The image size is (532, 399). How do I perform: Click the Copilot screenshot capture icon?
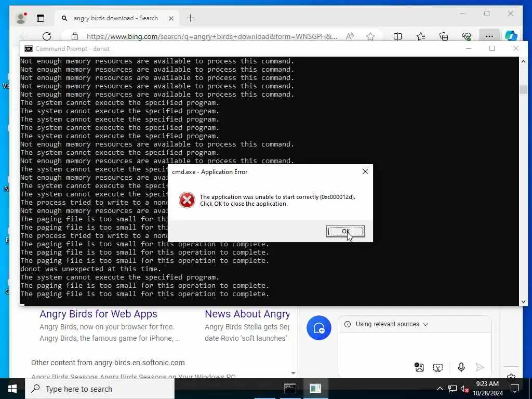(437, 367)
